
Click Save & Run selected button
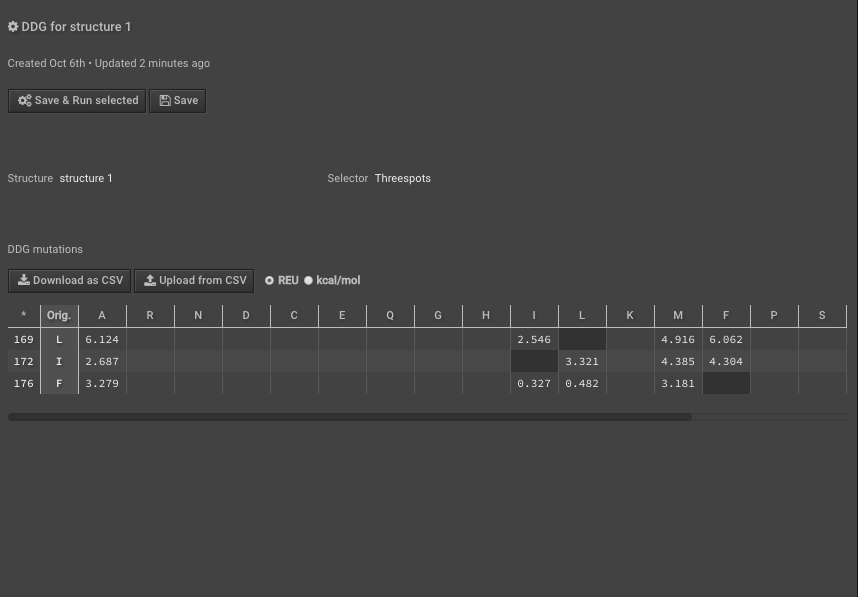coord(77,101)
